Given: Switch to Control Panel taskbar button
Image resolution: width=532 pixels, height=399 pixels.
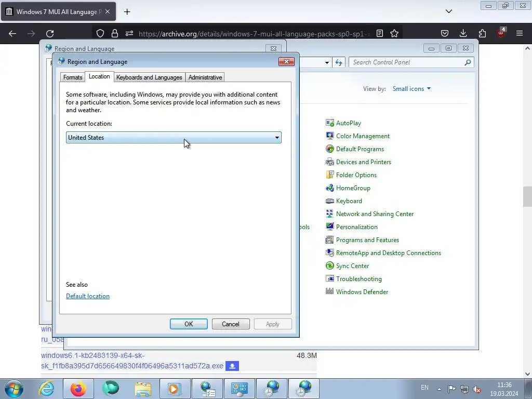Looking at the screenshot, I should click(239, 389).
